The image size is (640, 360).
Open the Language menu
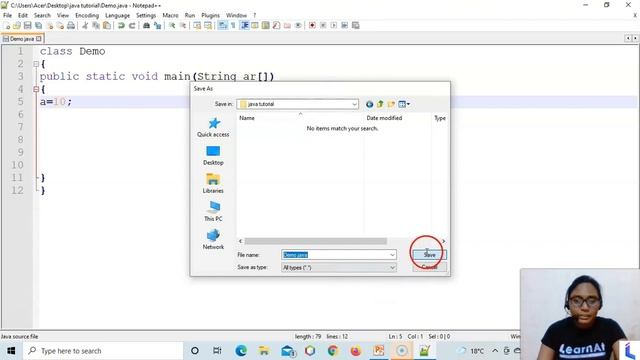pos(117,15)
